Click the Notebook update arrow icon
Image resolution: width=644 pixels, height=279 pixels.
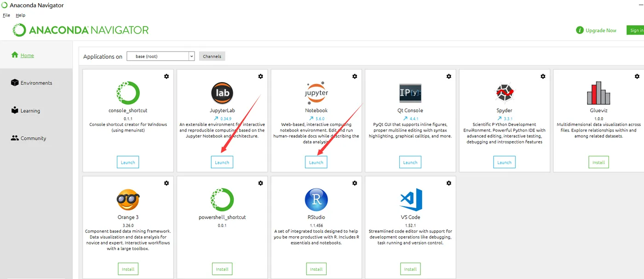(x=311, y=119)
